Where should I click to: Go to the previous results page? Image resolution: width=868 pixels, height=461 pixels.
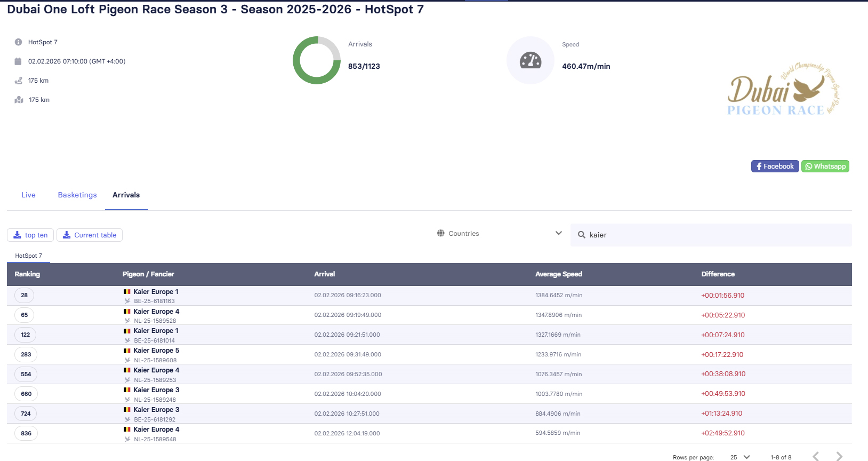[x=815, y=456]
